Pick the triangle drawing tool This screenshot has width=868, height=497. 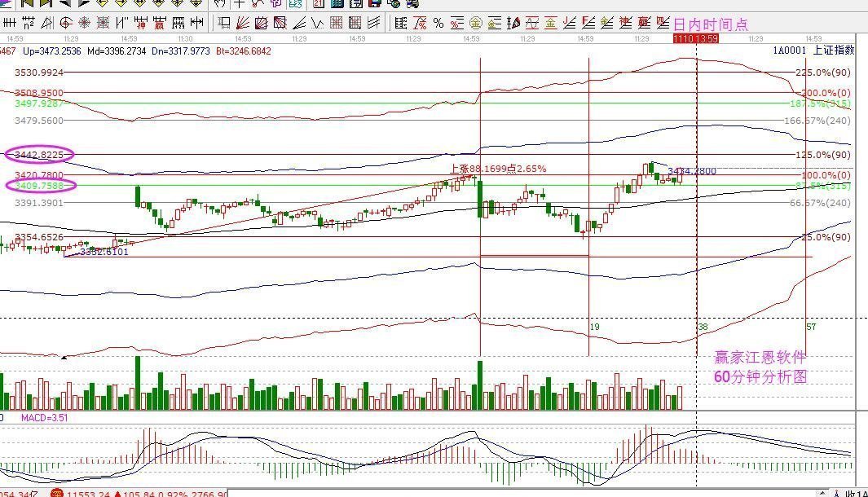47,23
